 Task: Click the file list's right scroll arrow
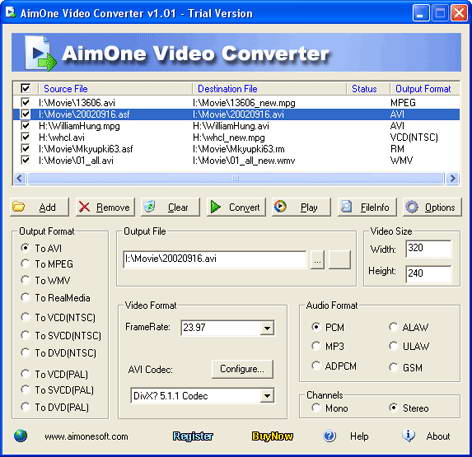click(x=452, y=179)
